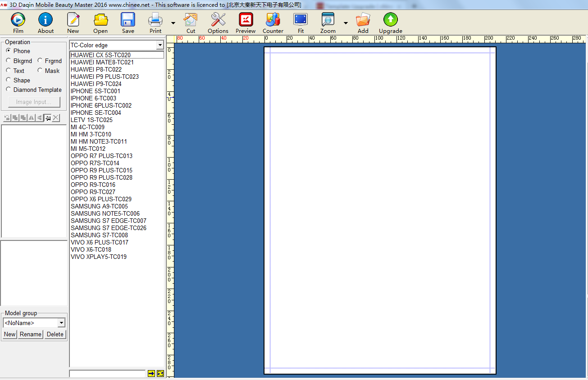Click the Fit to screen icon

point(301,20)
